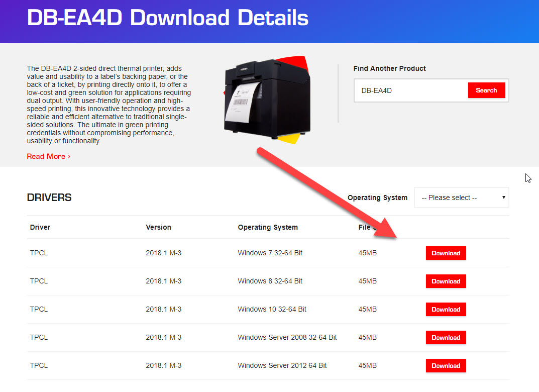
Task: Click the TPCL driver name for Windows 10
Action: coord(39,310)
